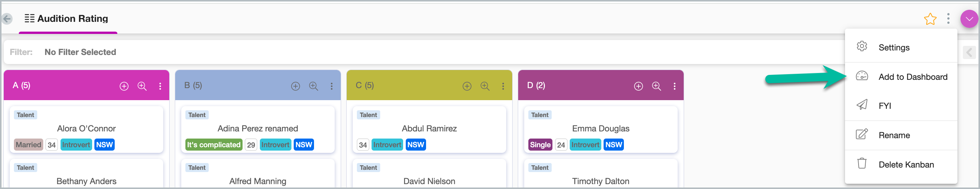980x189 pixels.
Task: Click the search magnifier in column B
Action: click(314, 86)
